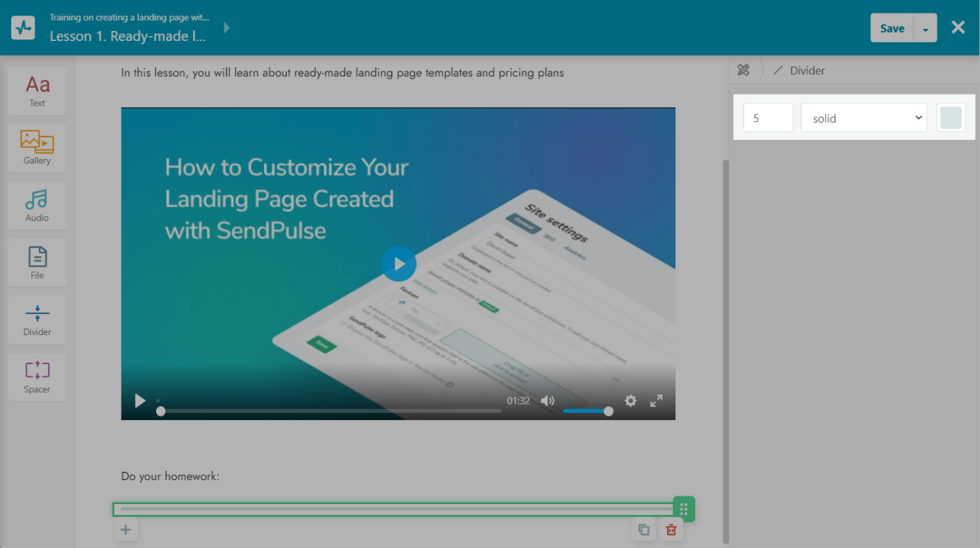The image size is (980, 548).
Task: Insert a File block
Action: 37,262
